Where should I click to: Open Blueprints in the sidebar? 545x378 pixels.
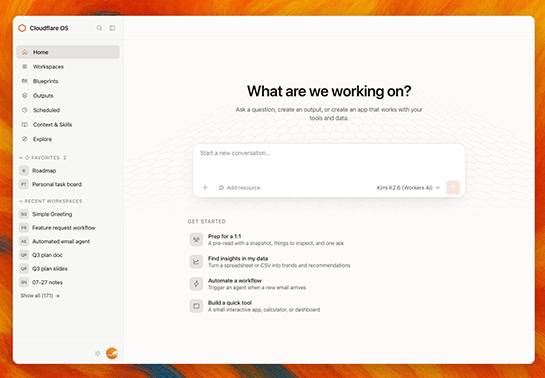[x=68, y=81]
